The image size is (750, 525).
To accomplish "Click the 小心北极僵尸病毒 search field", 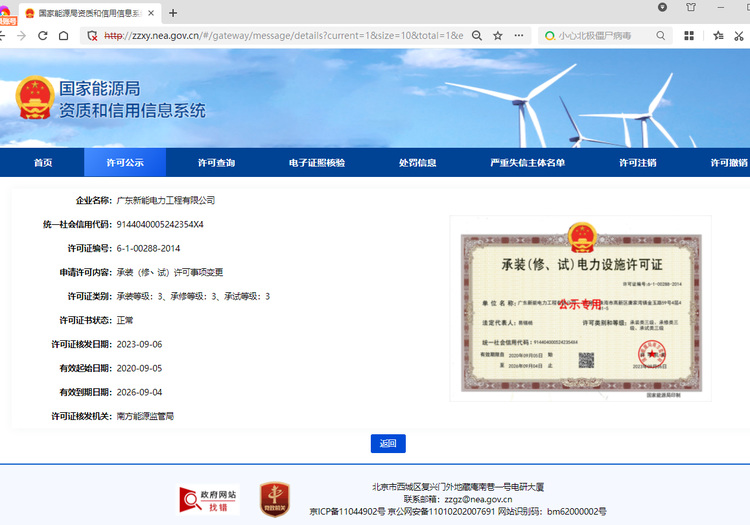I will 605,35.
